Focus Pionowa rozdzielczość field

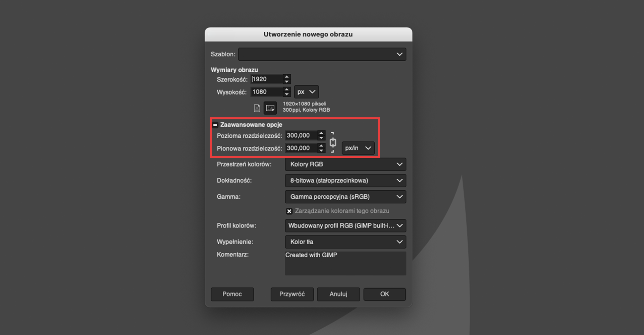pyautogui.click(x=301, y=148)
